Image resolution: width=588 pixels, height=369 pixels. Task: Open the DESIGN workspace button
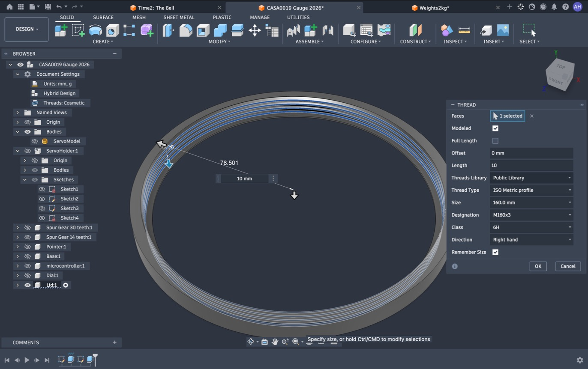(27, 29)
